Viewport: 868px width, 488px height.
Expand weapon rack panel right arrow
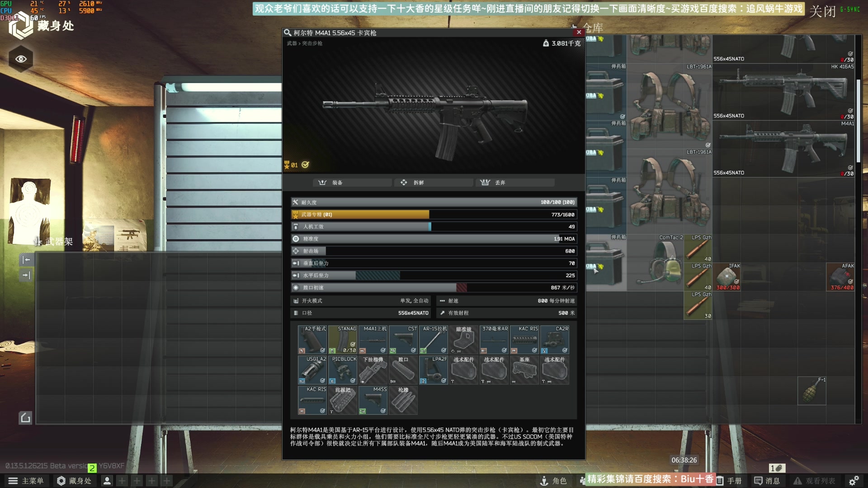pos(26,275)
